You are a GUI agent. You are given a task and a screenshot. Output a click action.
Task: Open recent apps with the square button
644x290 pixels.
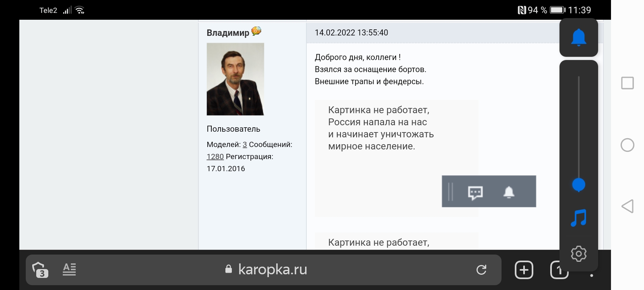pos(627,83)
